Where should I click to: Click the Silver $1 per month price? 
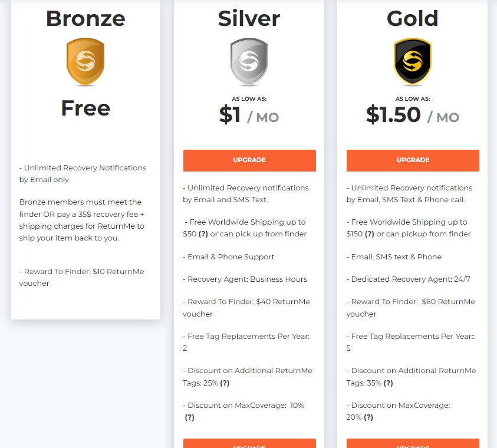[249, 116]
